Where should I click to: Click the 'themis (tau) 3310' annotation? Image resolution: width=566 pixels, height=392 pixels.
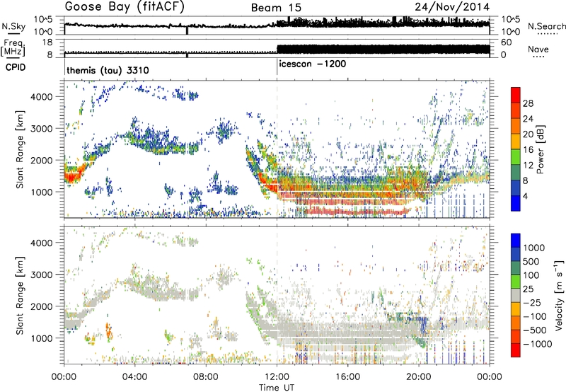[108, 70]
